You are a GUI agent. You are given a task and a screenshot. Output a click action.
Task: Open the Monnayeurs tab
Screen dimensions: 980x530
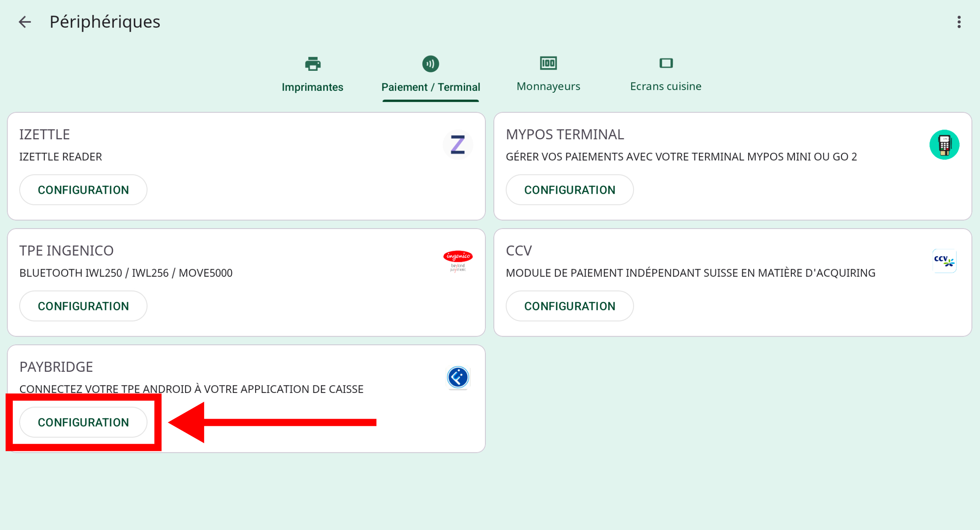coord(548,86)
